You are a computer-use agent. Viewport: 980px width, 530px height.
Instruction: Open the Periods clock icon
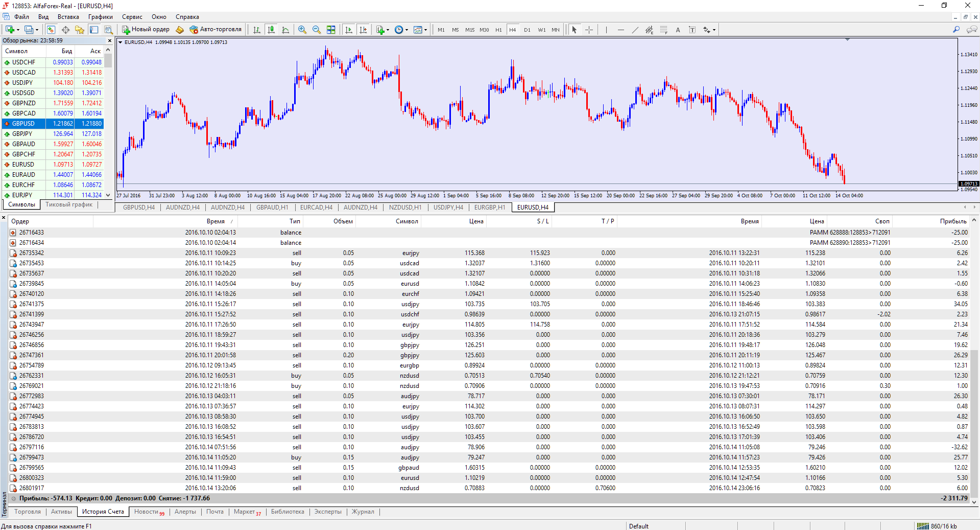tap(399, 30)
